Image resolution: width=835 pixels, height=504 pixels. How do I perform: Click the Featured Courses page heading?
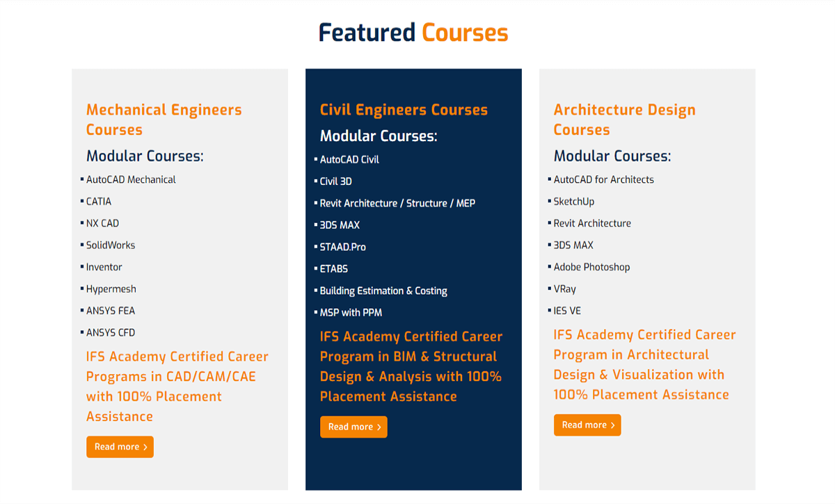coord(413,33)
